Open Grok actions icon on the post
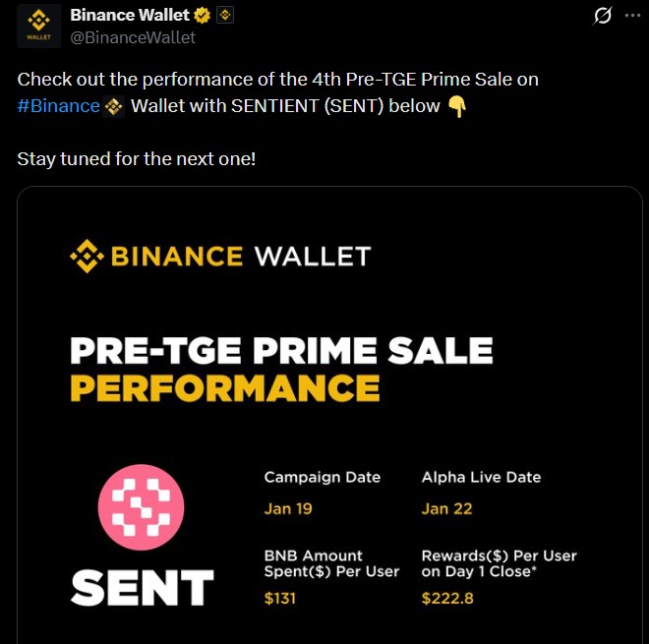 click(x=604, y=16)
